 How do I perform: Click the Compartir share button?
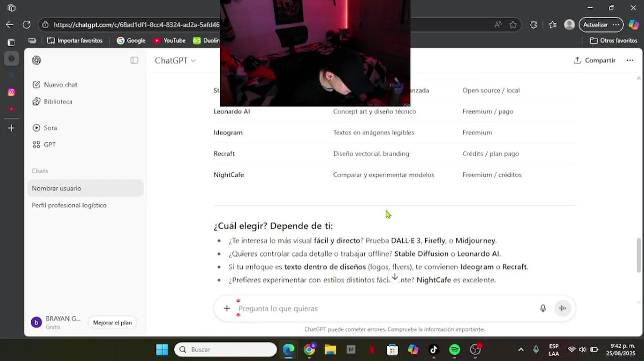click(594, 60)
